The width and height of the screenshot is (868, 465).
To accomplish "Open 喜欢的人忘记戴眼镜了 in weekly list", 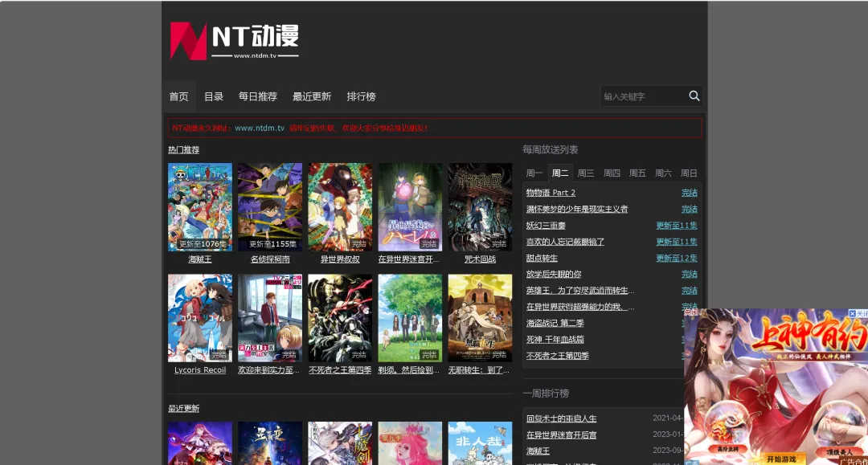I will point(565,242).
